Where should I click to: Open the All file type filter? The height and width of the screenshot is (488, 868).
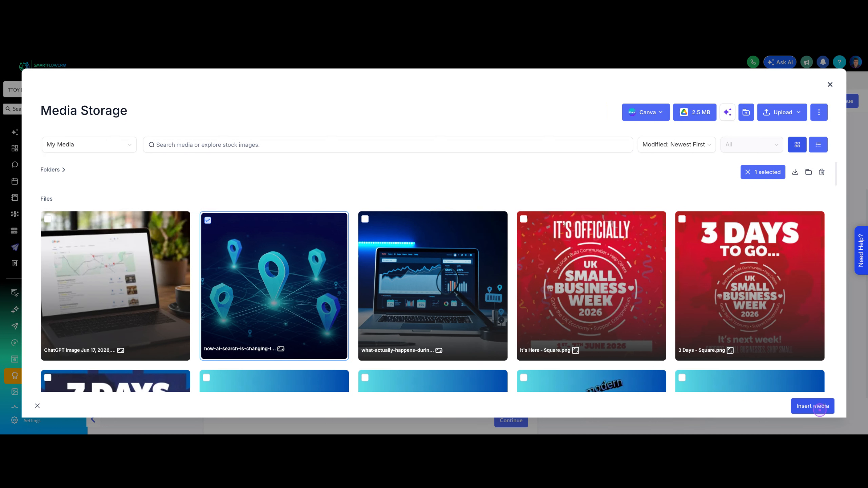pos(752,145)
